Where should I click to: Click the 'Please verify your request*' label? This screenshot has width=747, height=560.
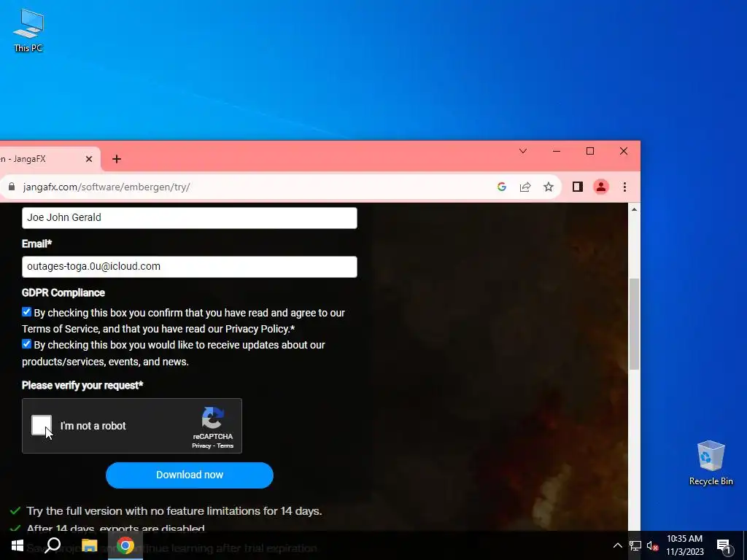tap(82, 385)
